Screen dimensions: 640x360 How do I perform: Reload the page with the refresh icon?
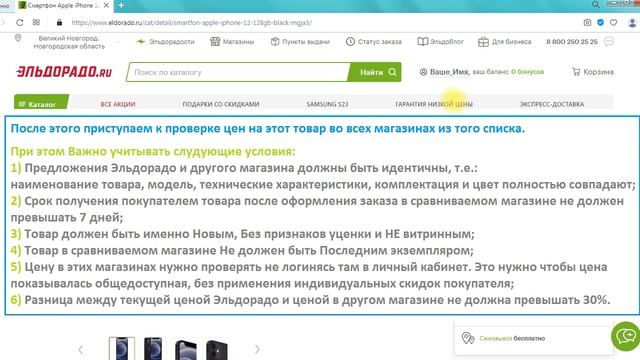point(20,22)
